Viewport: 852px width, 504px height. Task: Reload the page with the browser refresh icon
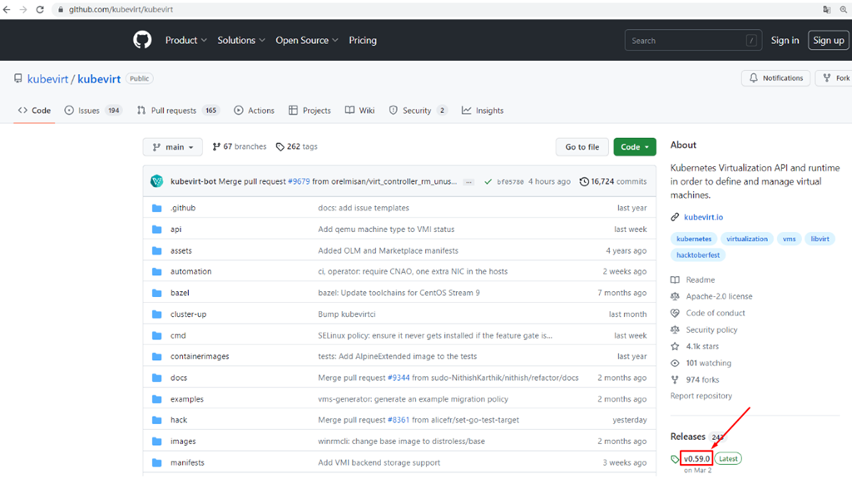pyautogui.click(x=40, y=9)
